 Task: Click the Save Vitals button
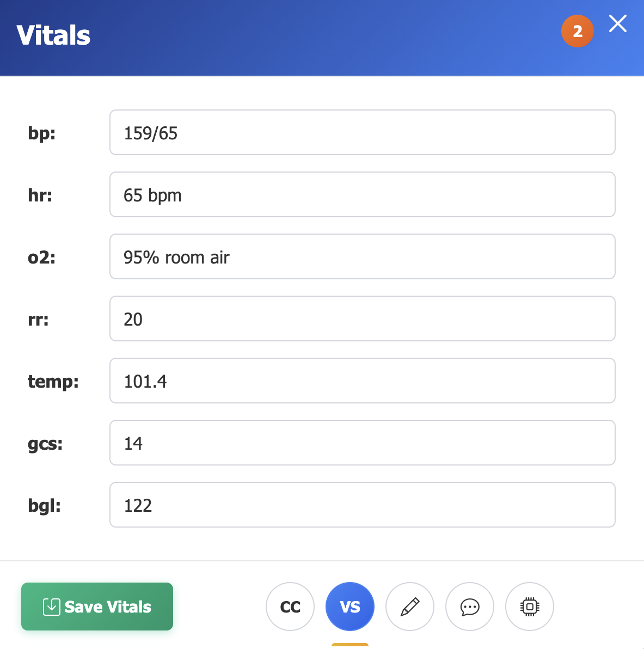pyautogui.click(x=97, y=606)
